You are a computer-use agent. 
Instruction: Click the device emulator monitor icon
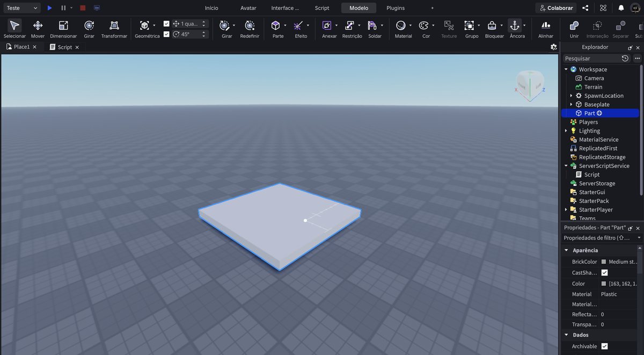[97, 8]
